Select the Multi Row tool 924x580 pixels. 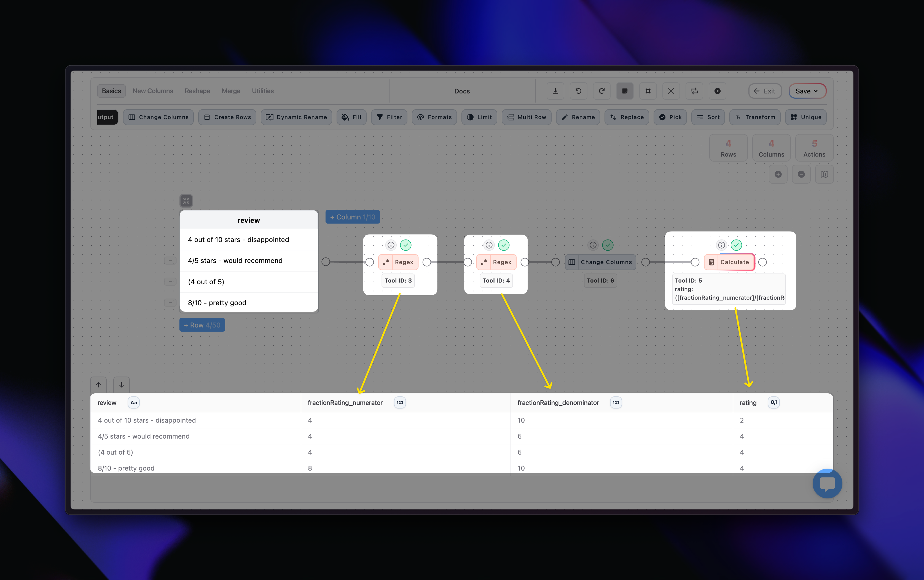[x=526, y=117]
